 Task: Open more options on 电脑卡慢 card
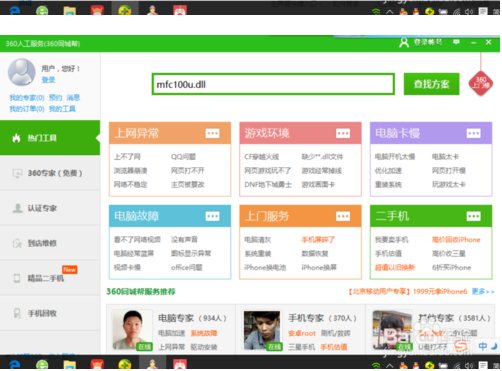(x=473, y=133)
